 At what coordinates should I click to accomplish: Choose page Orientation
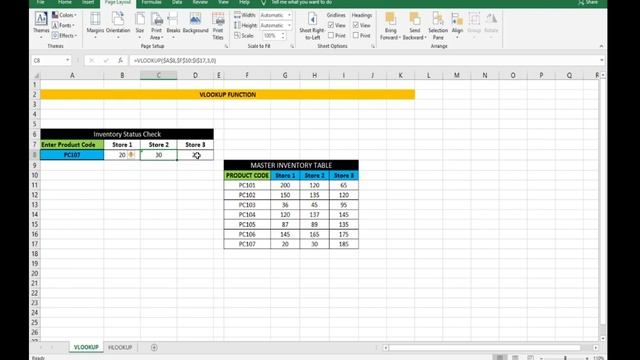pyautogui.click(x=118, y=25)
